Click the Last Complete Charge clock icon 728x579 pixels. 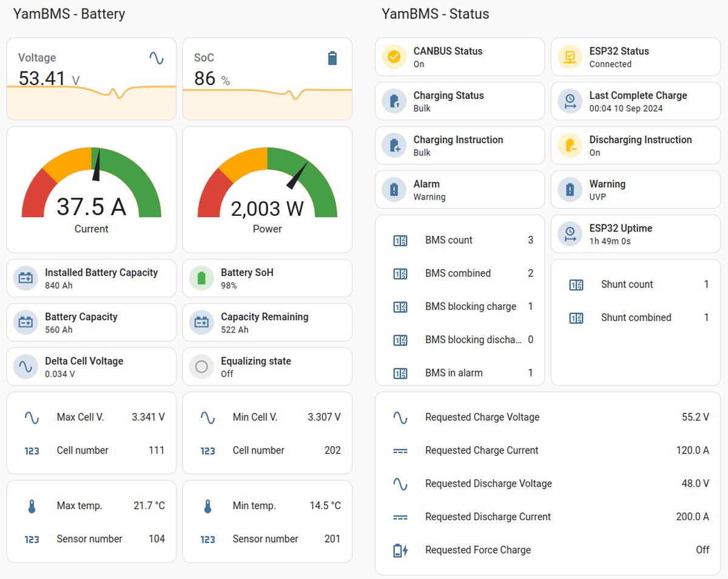570,101
